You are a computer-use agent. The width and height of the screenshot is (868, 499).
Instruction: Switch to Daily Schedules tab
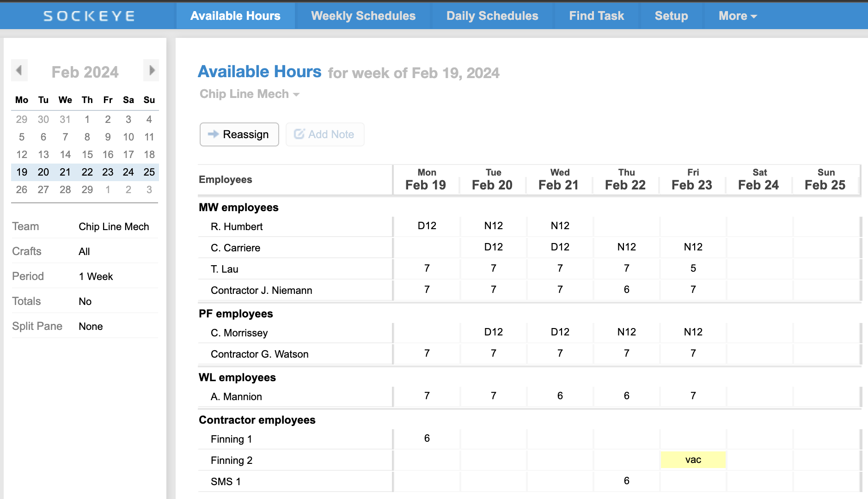point(492,16)
